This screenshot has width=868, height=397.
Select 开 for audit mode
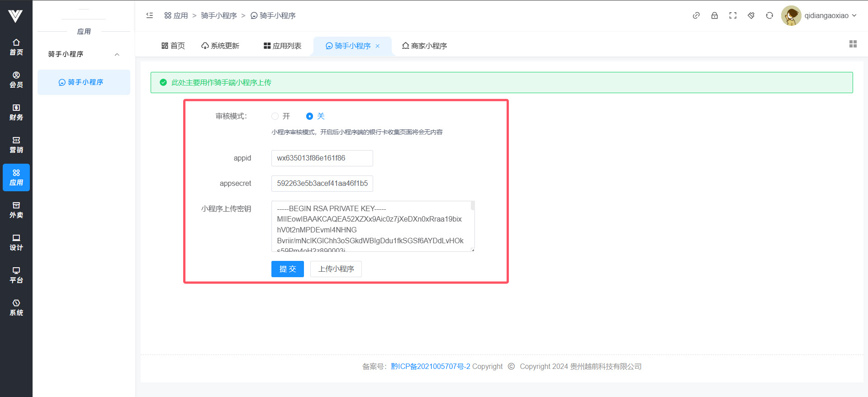(x=275, y=116)
